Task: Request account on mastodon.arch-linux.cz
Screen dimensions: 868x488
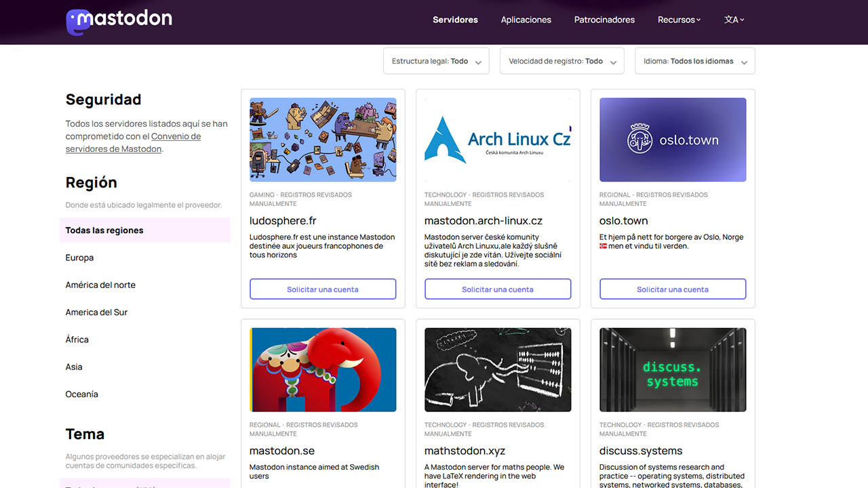Action: click(x=498, y=289)
